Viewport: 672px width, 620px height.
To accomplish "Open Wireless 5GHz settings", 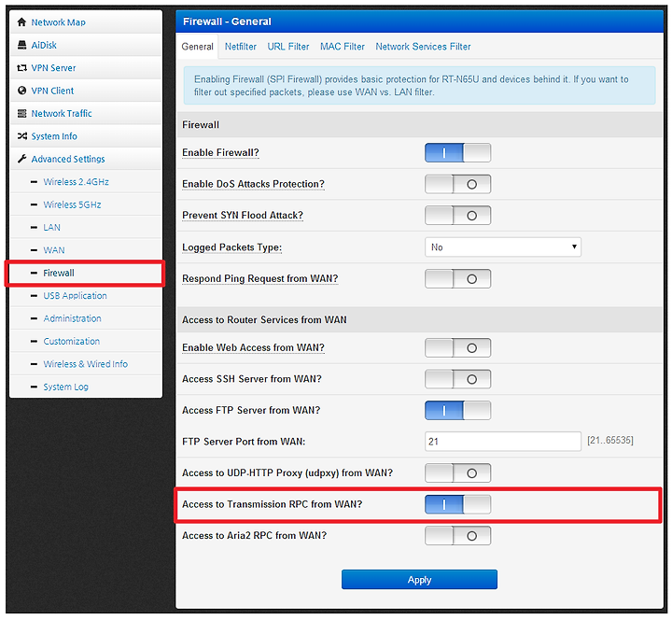I will coord(72,204).
